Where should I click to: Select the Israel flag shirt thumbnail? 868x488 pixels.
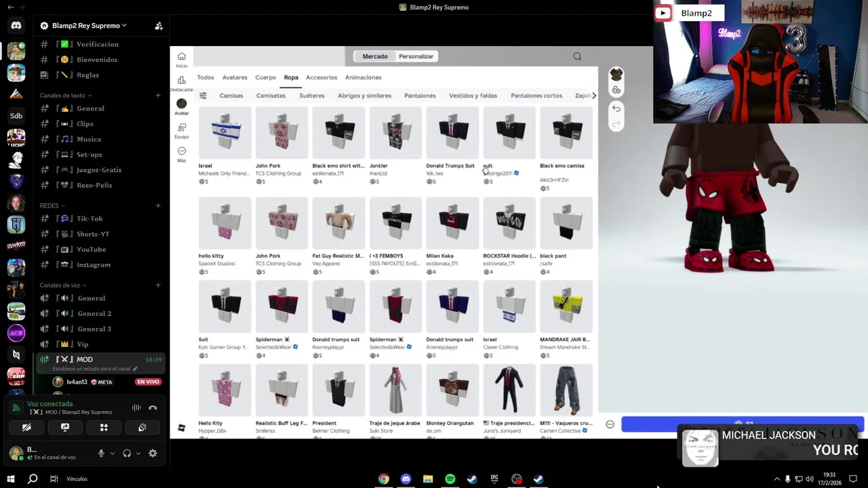[x=224, y=133]
